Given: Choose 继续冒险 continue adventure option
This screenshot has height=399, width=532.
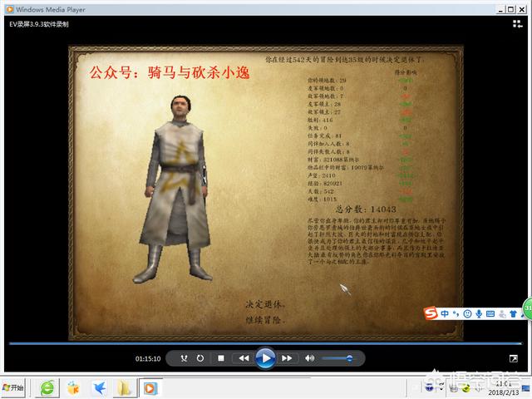Looking at the screenshot, I should tap(265, 319).
